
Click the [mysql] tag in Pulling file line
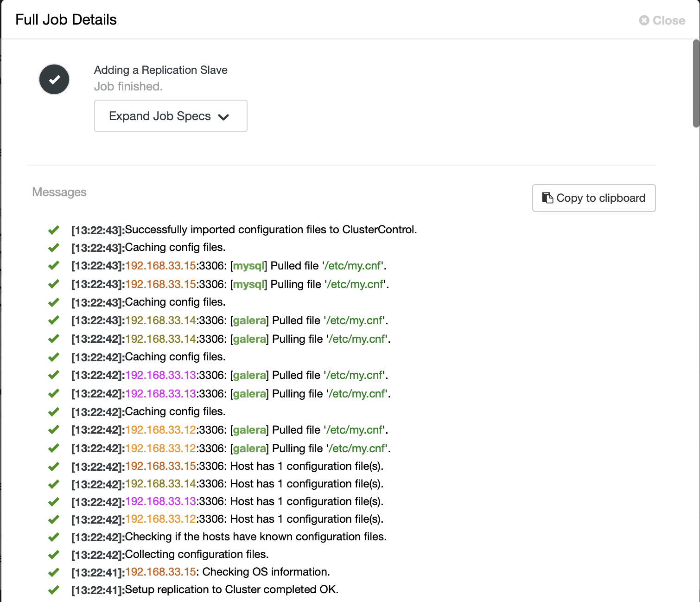point(249,284)
